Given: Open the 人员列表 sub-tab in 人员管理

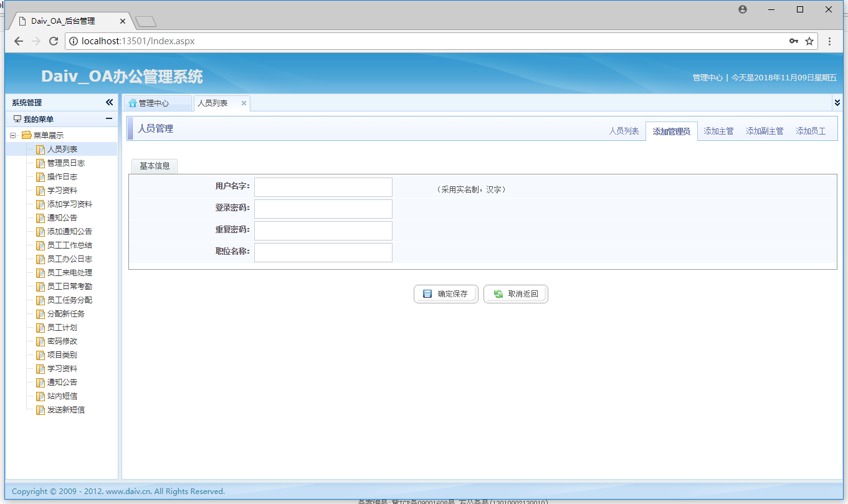Looking at the screenshot, I should (x=624, y=131).
